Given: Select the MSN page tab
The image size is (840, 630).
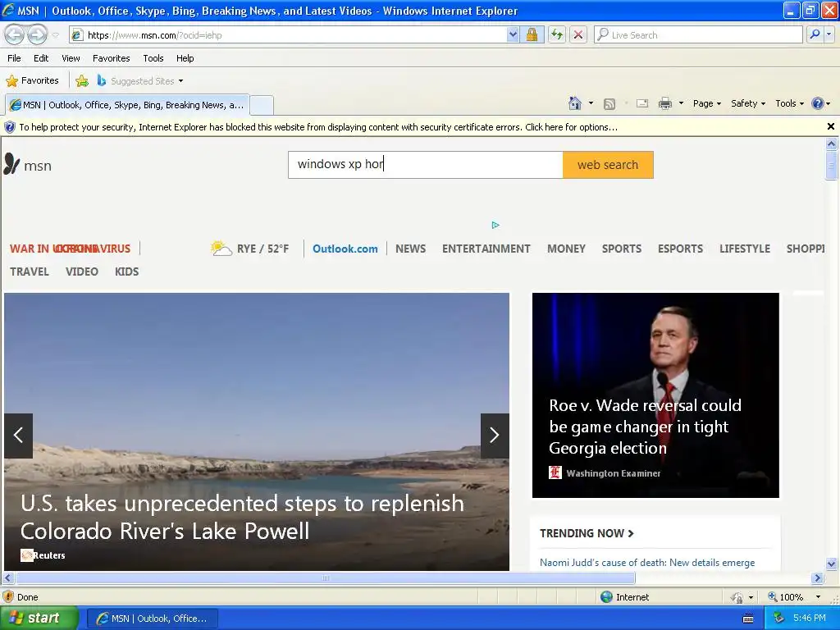Looking at the screenshot, I should [127, 105].
